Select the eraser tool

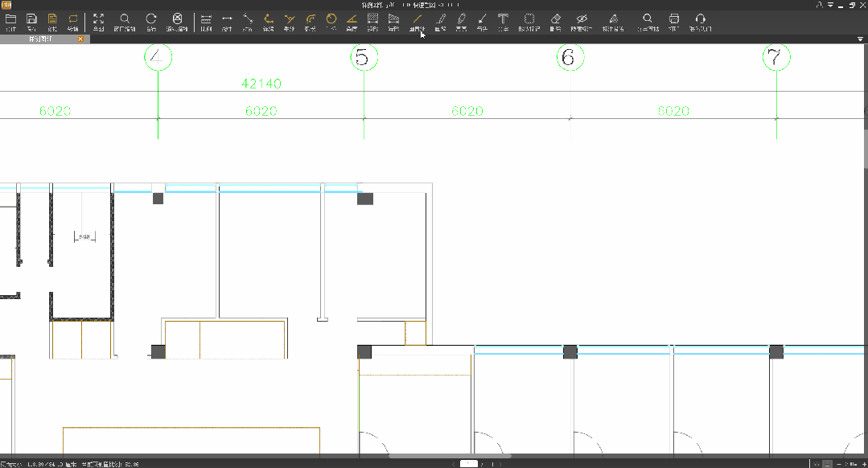click(555, 23)
